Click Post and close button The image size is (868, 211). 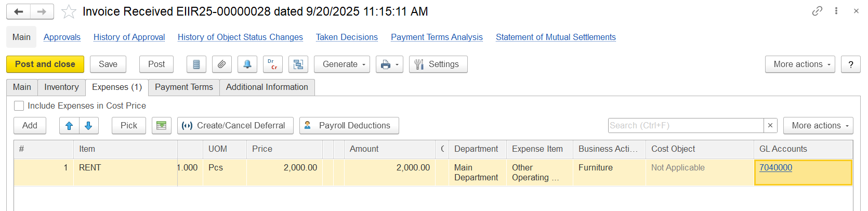45,64
